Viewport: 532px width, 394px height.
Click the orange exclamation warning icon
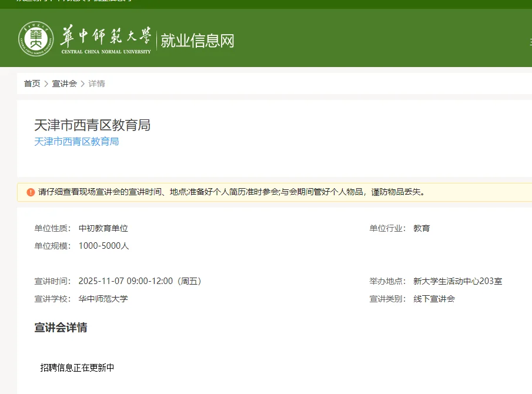tap(29, 192)
